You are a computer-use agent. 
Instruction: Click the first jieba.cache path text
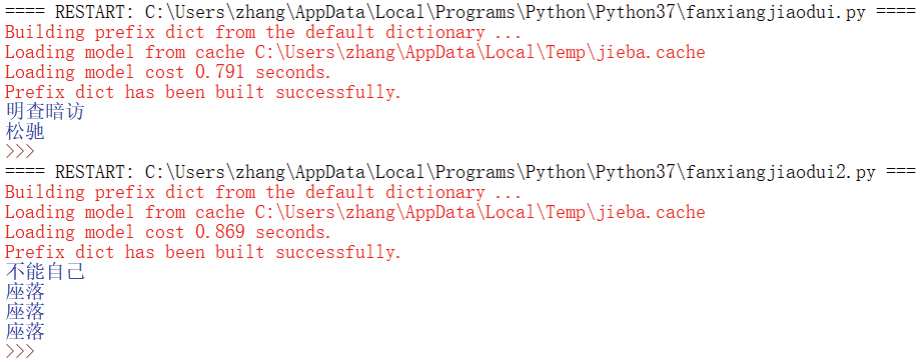coord(480,52)
